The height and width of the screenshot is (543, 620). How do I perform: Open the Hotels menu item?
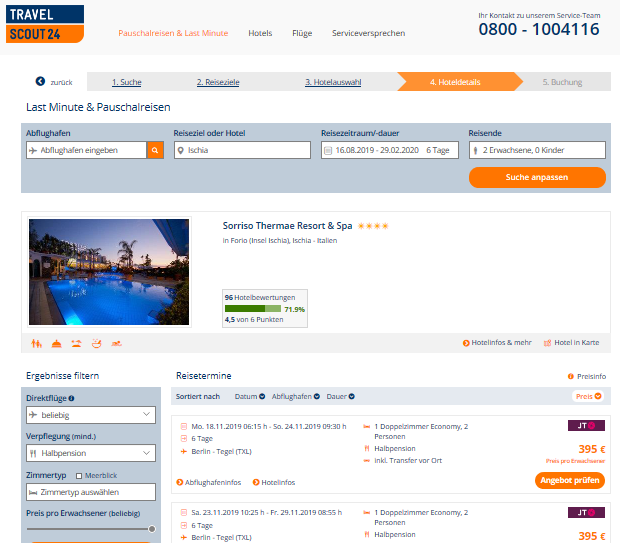pos(260,33)
